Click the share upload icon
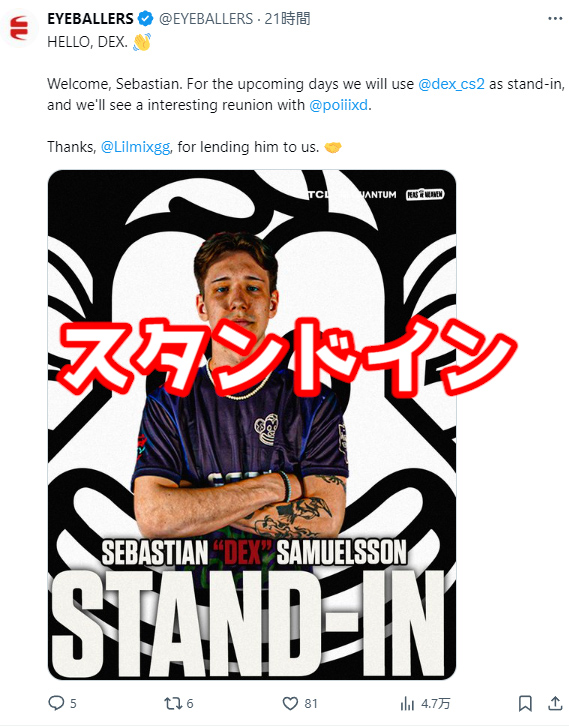Image resolution: width=569 pixels, height=727 pixels. 555,703
